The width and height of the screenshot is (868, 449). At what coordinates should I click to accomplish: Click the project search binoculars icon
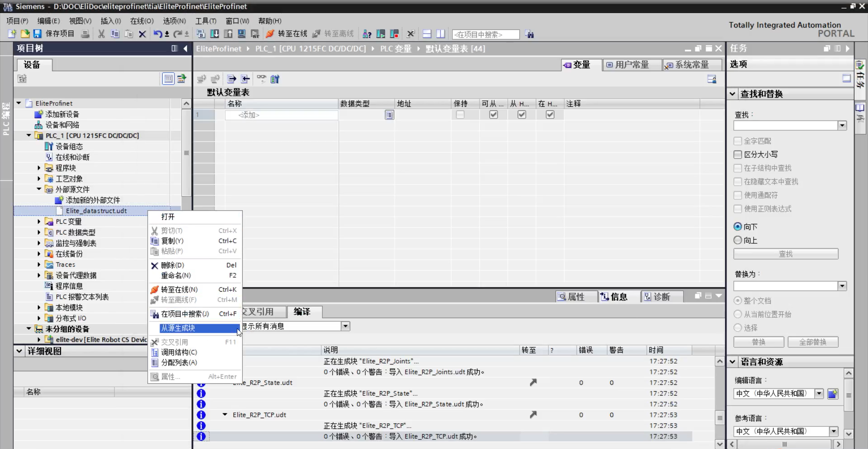coord(529,34)
